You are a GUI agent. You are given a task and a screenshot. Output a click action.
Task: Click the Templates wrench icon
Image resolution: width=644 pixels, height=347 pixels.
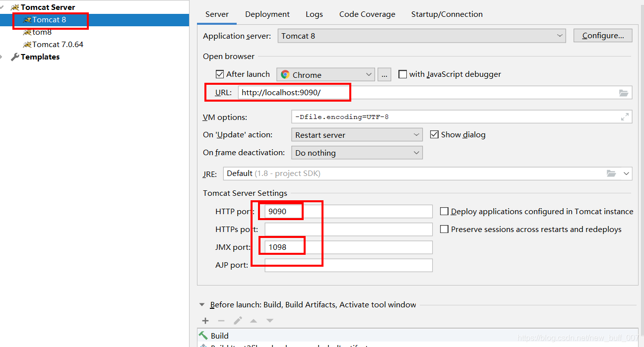(x=15, y=57)
